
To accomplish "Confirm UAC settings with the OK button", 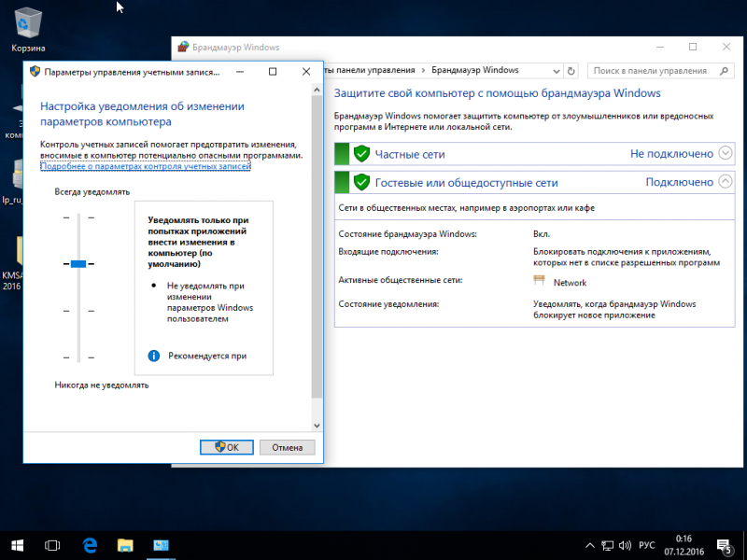I will (226, 447).
